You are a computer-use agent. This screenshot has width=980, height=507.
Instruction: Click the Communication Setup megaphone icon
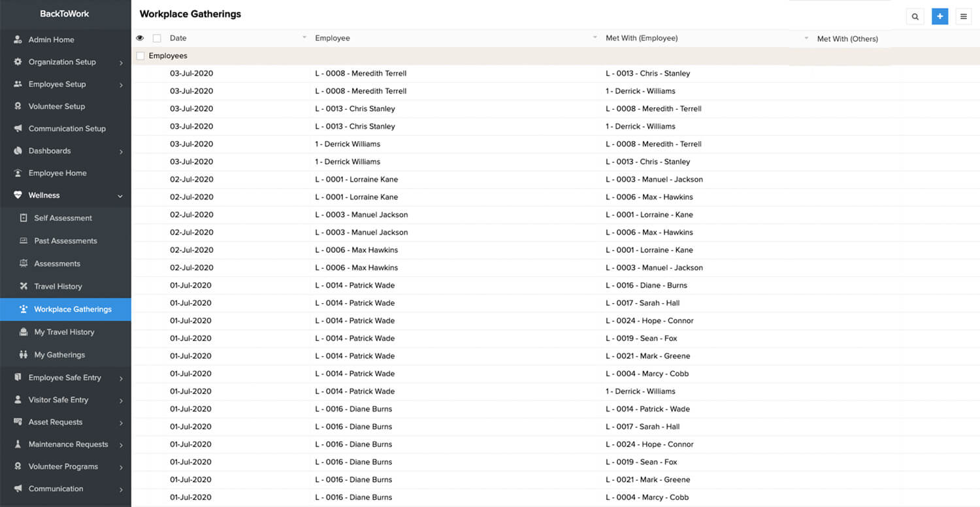click(18, 129)
